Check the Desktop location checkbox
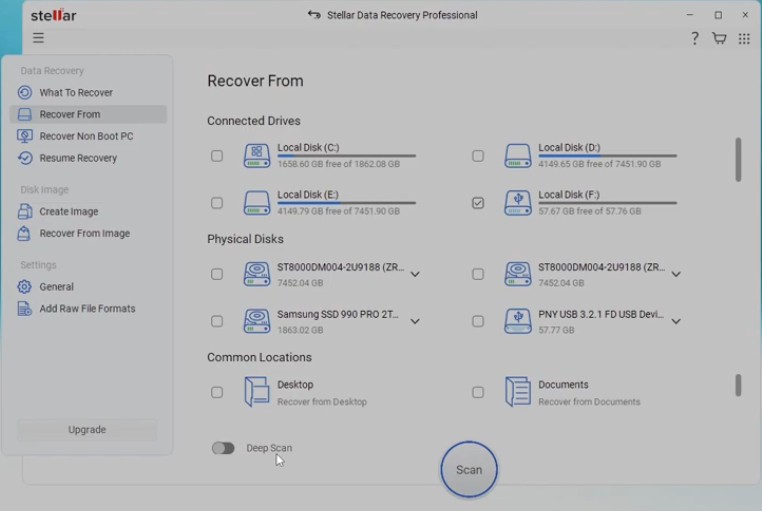Image resolution: width=762 pixels, height=511 pixels. coord(217,392)
